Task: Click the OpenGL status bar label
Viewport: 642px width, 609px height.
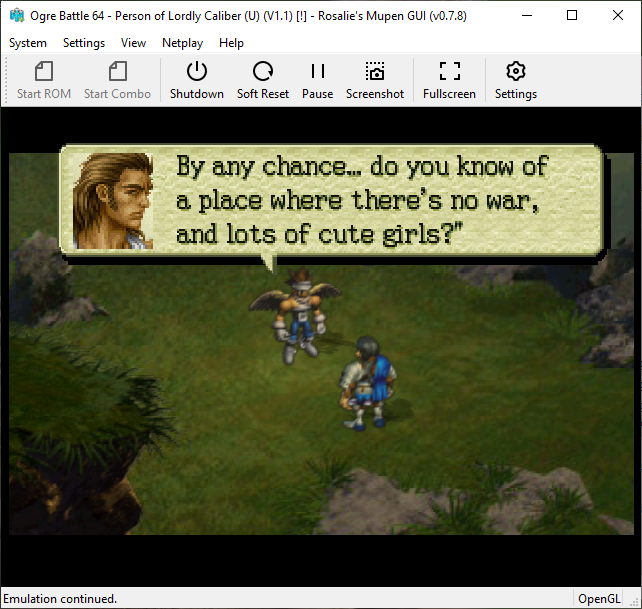Action: coord(599,599)
